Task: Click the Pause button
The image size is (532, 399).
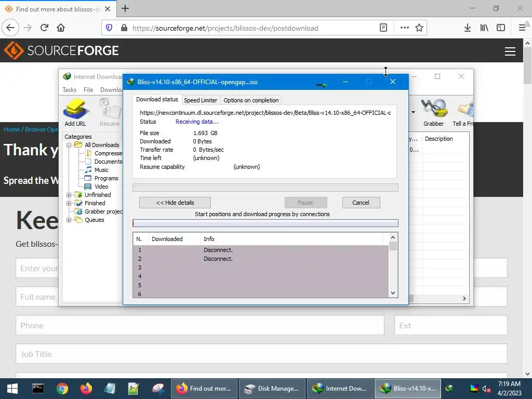Action: (x=305, y=203)
